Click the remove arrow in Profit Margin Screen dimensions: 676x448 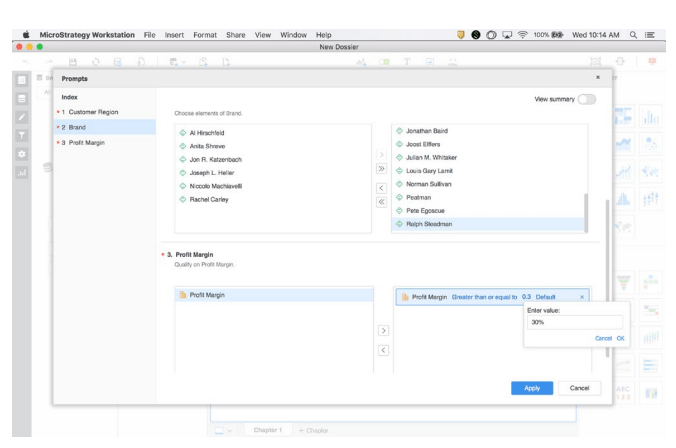tap(380, 349)
